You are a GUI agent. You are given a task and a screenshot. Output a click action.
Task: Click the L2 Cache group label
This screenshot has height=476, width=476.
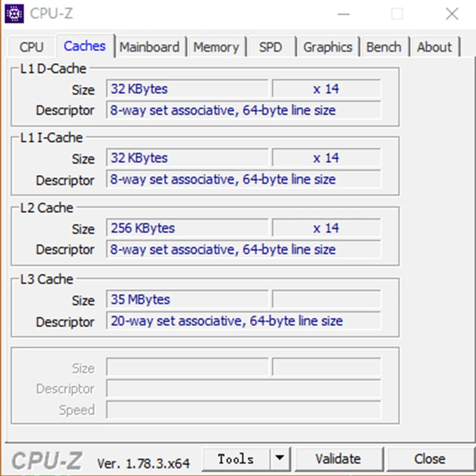pos(46,208)
